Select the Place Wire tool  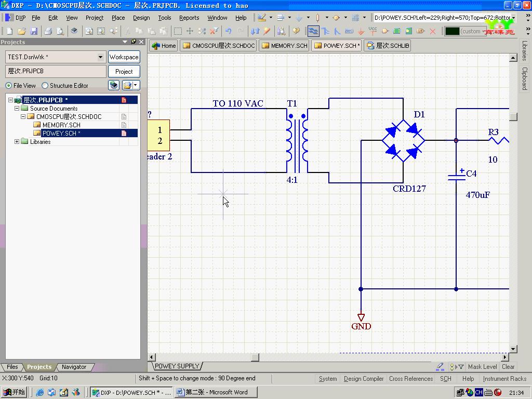(x=313, y=31)
